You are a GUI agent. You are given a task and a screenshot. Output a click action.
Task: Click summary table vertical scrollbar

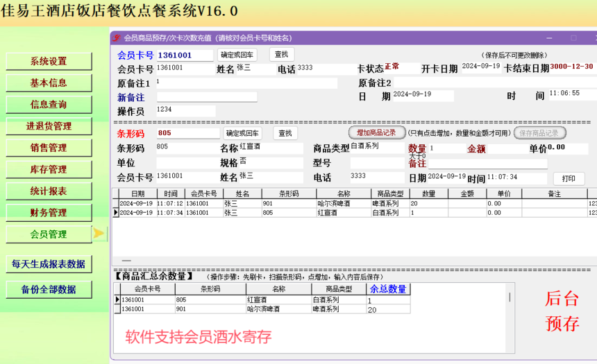pyautogui.click(x=510, y=297)
